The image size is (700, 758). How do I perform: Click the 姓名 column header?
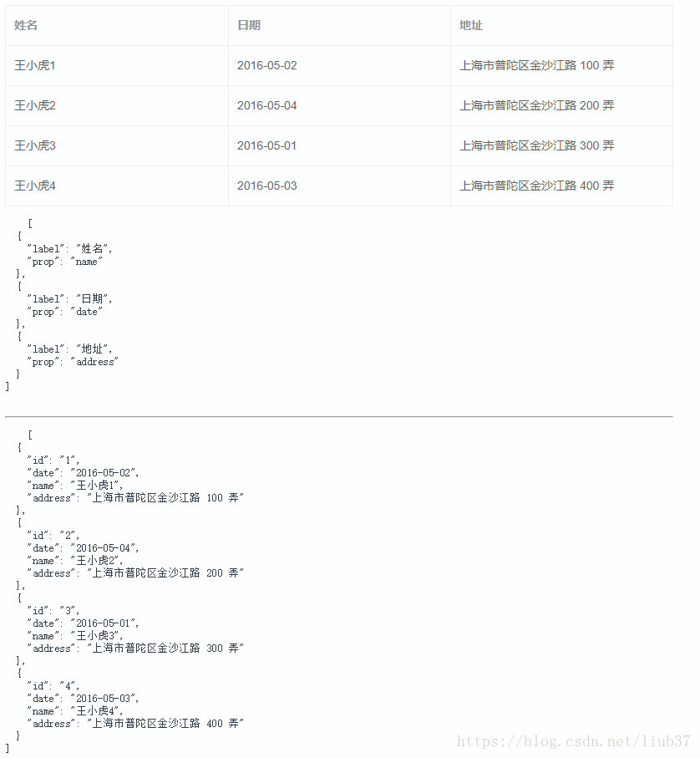[x=26, y=26]
